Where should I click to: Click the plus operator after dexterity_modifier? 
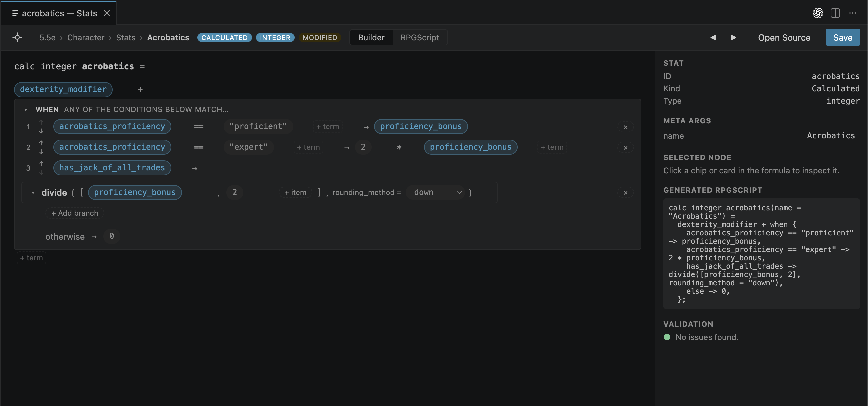point(140,89)
